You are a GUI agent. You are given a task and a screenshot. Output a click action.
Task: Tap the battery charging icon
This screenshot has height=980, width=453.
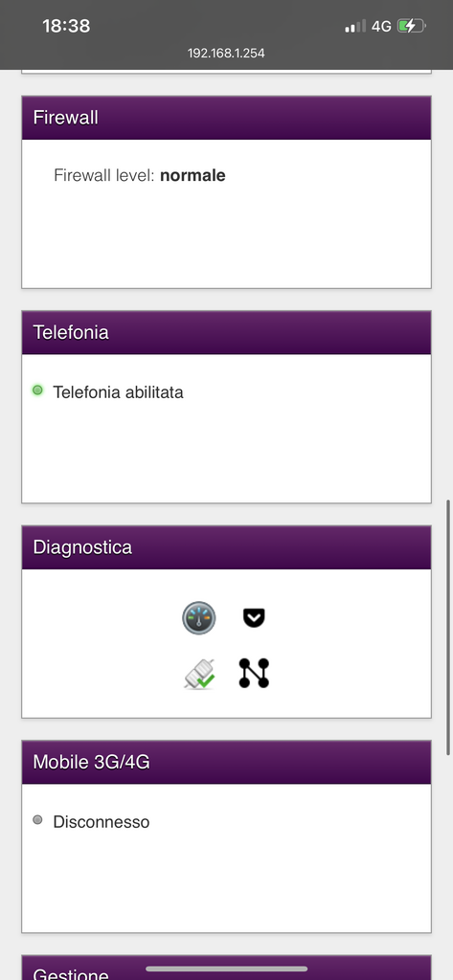click(411, 26)
